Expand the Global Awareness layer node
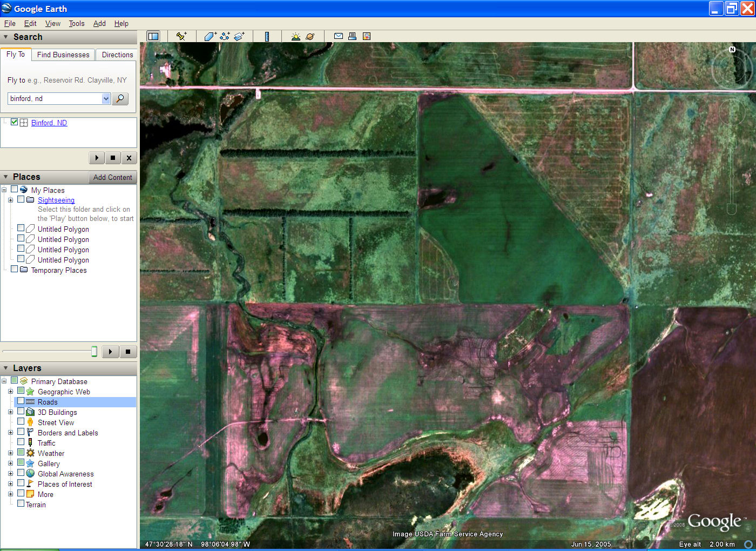The image size is (756, 551). [10, 473]
